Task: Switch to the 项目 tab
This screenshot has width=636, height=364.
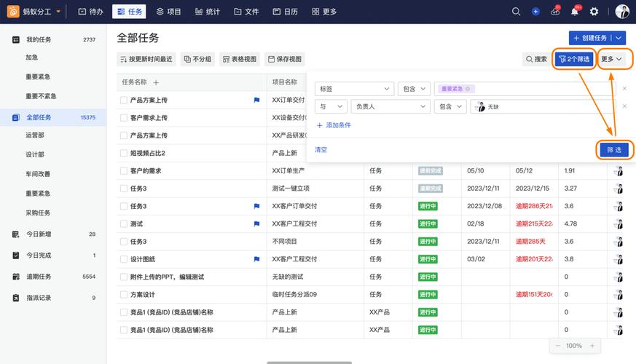Action: (168, 12)
